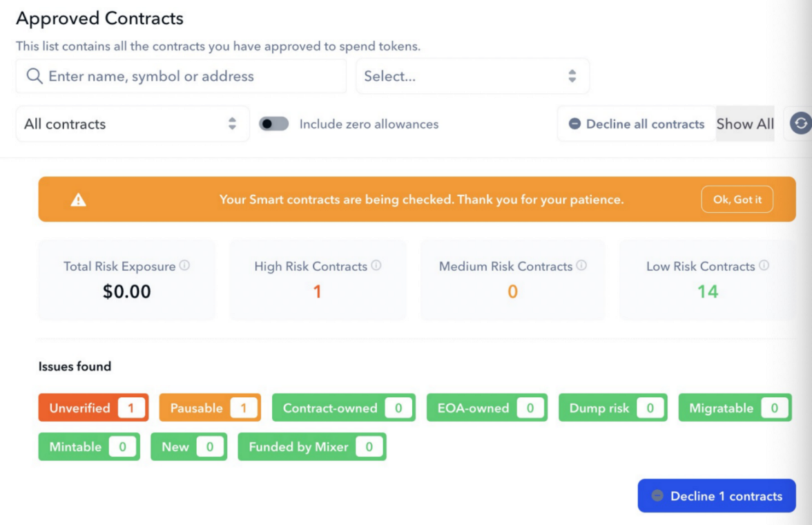Filter by the Pausable issue tag
Image resolution: width=812 pixels, height=525 pixels.
209,408
